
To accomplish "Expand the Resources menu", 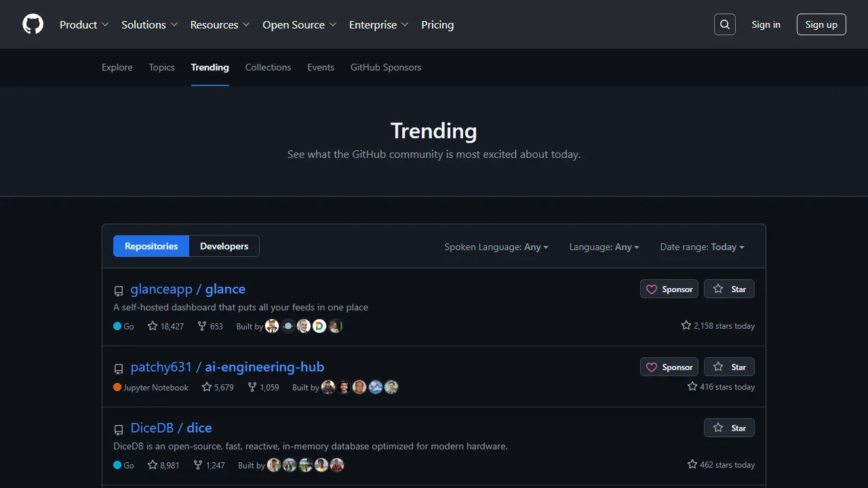I will point(220,24).
